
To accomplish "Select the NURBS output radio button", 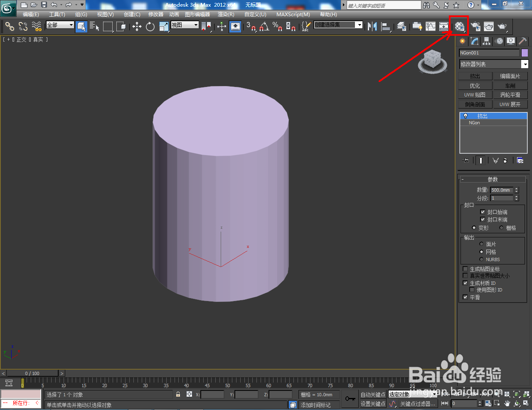I will 481,259.
